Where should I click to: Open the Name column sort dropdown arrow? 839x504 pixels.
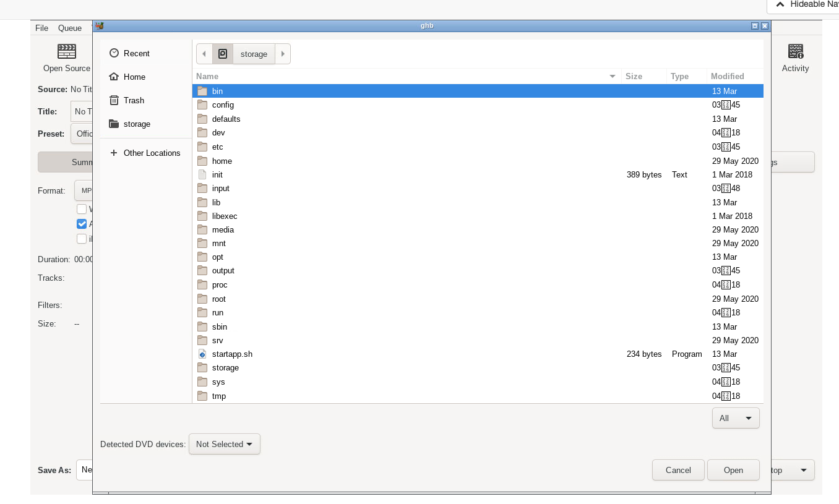pos(612,76)
